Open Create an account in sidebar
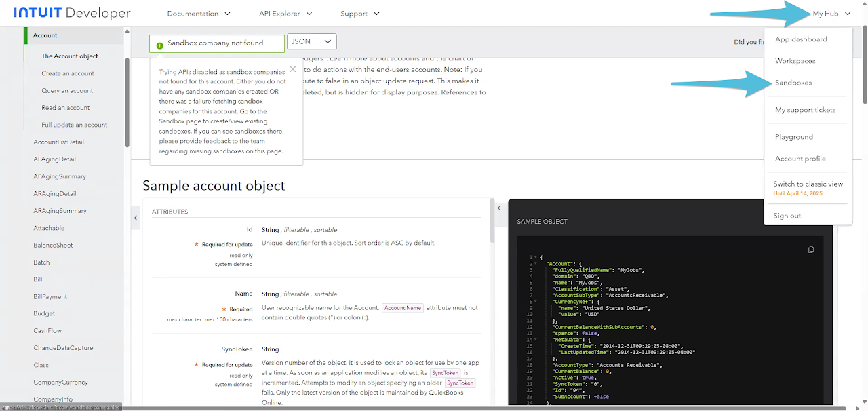This screenshot has height=411, width=868. click(x=68, y=73)
